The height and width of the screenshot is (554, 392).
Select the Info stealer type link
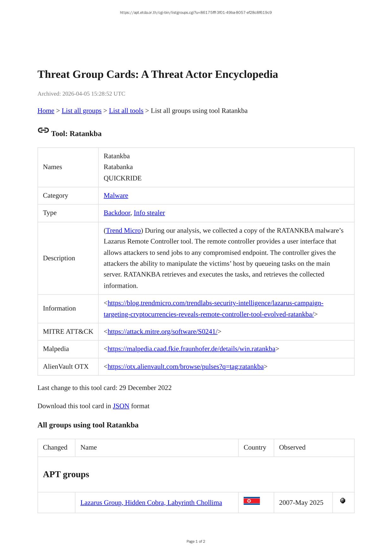click(x=149, y=213)
